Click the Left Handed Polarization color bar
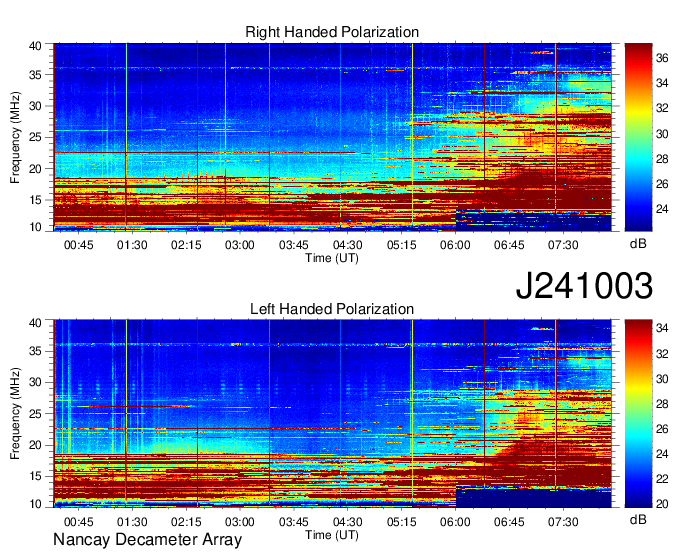 (638, 414)
